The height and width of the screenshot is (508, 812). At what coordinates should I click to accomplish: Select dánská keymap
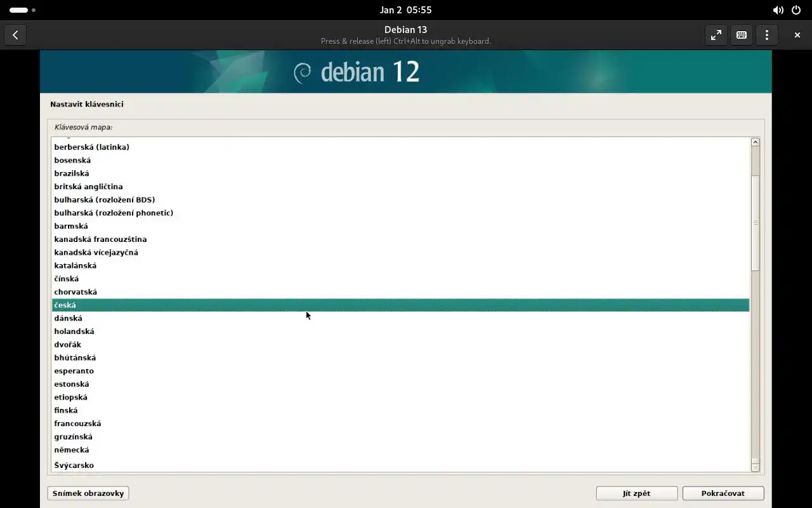tap(400, 318)
